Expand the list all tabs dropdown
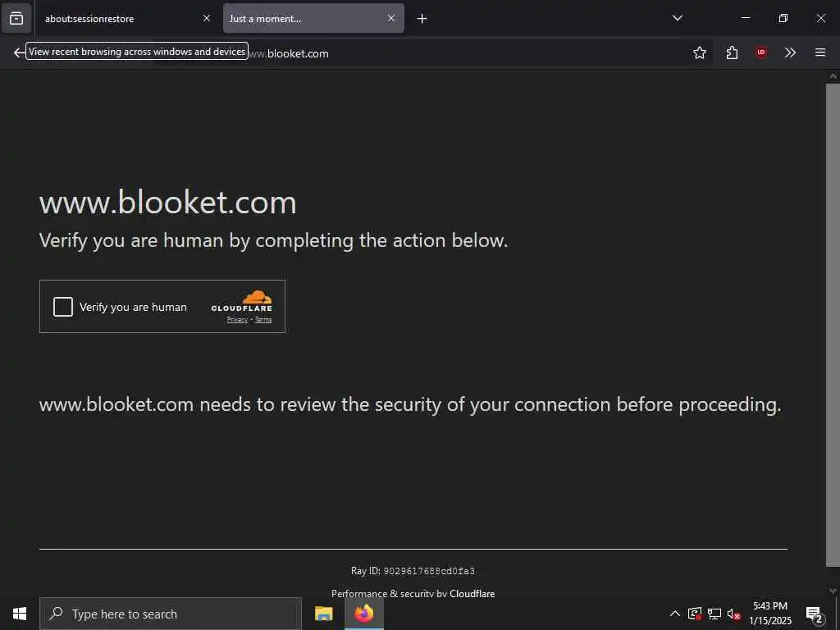Screen dimensions: 840x630 pos(678,18)
